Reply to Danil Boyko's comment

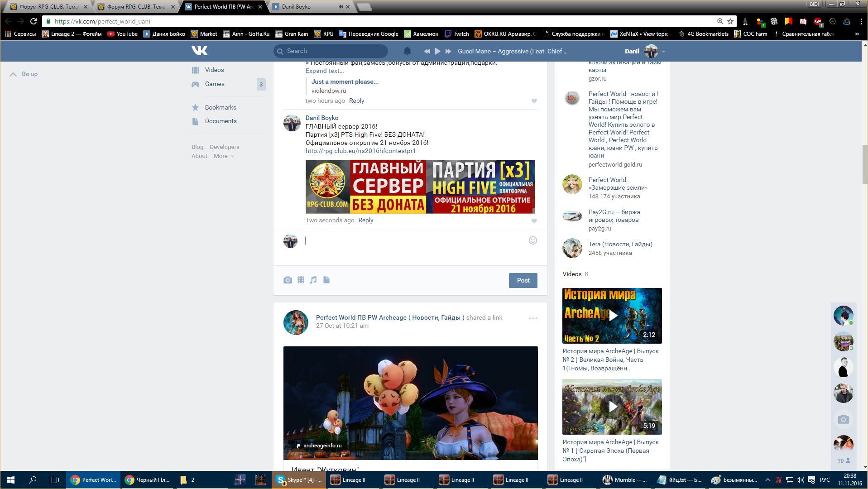click(x=366, y=220)
